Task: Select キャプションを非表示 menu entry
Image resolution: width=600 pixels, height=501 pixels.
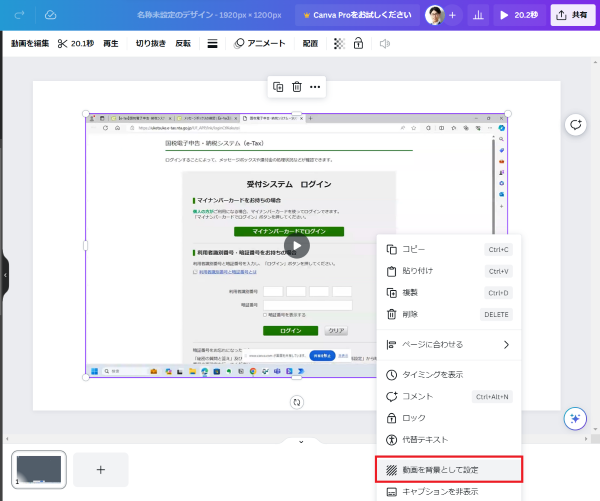Action: tap(449, 491)
